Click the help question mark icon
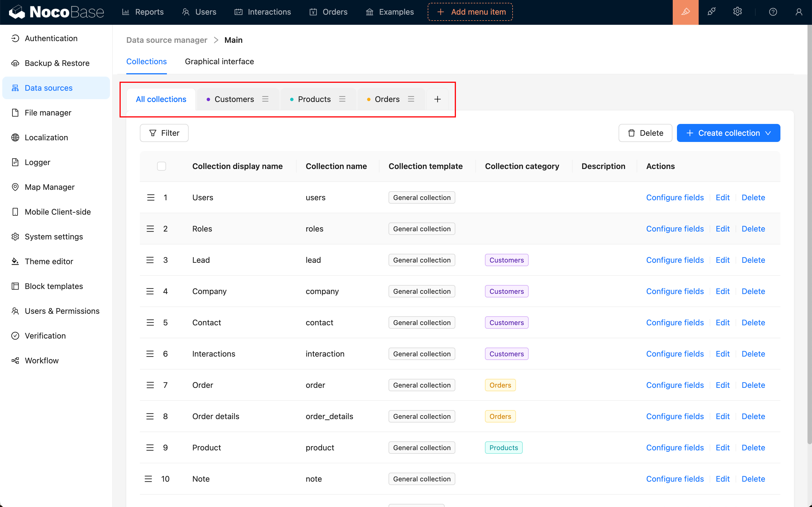 [x=773, y=12]
